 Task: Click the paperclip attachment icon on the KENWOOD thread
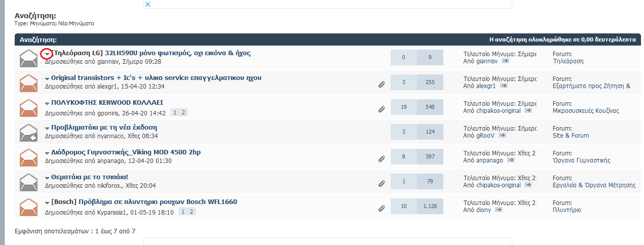tap(382, 109)
